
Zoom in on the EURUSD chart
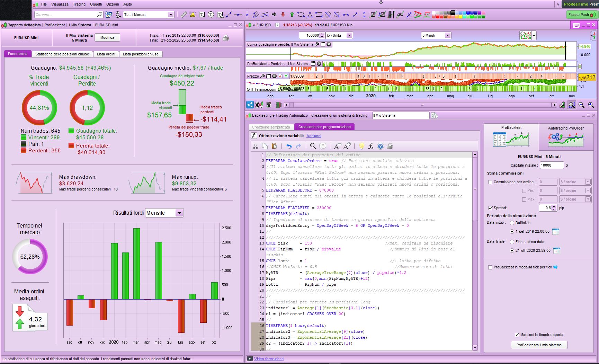[x=591, y=105]
